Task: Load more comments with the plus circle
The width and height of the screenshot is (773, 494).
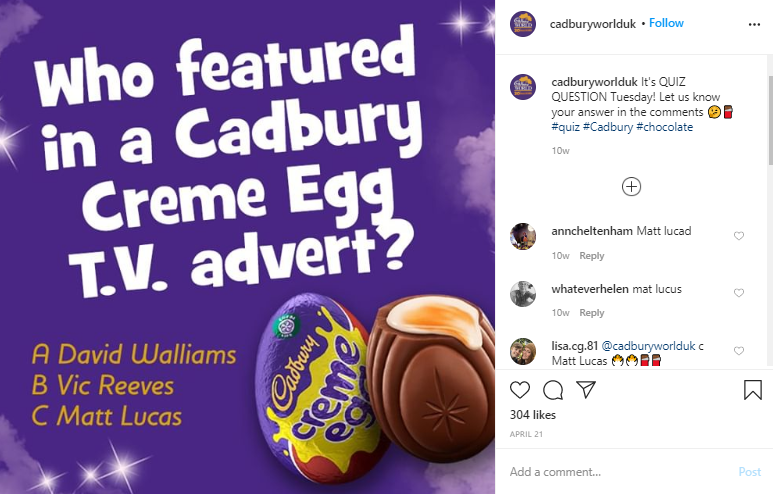Action: [631, 187]
